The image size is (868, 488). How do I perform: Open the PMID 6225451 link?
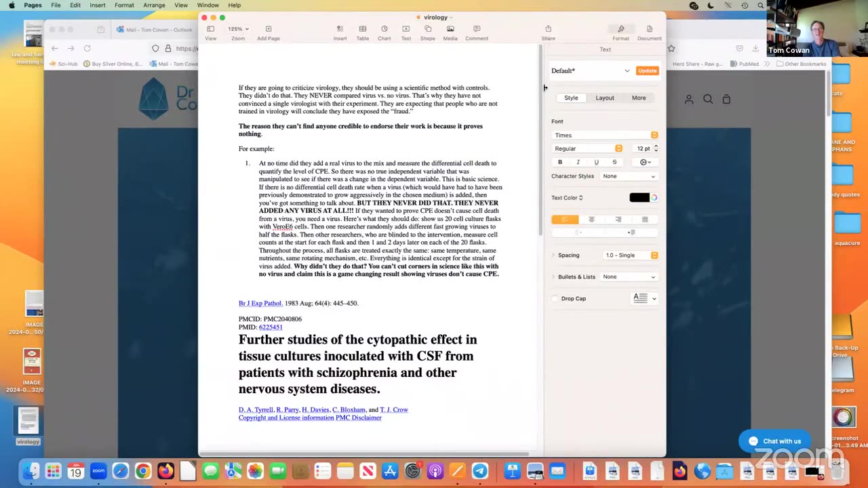(271, 327)
